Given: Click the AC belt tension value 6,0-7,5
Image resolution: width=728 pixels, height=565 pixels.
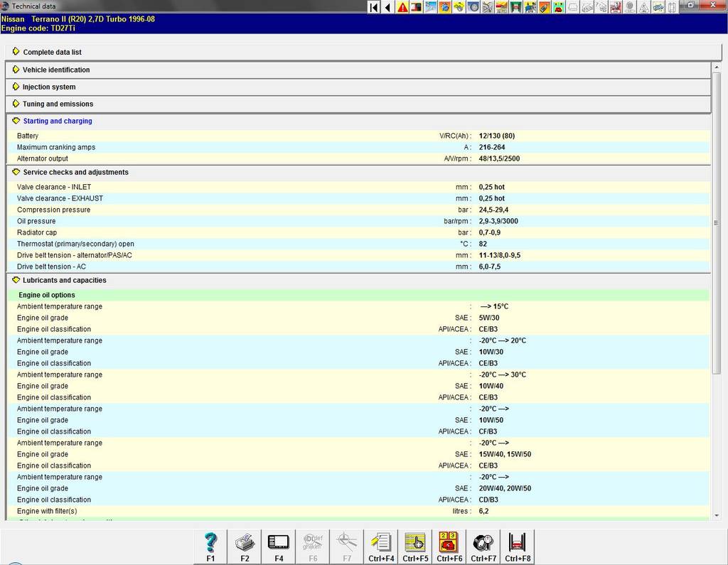Looking at the screenshot, I should (x=489, y=267).
